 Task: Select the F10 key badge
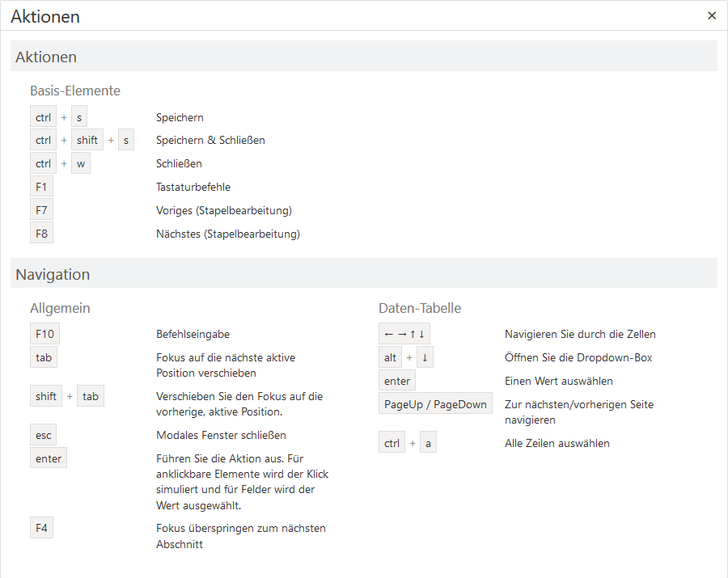(x=44, y=334)
